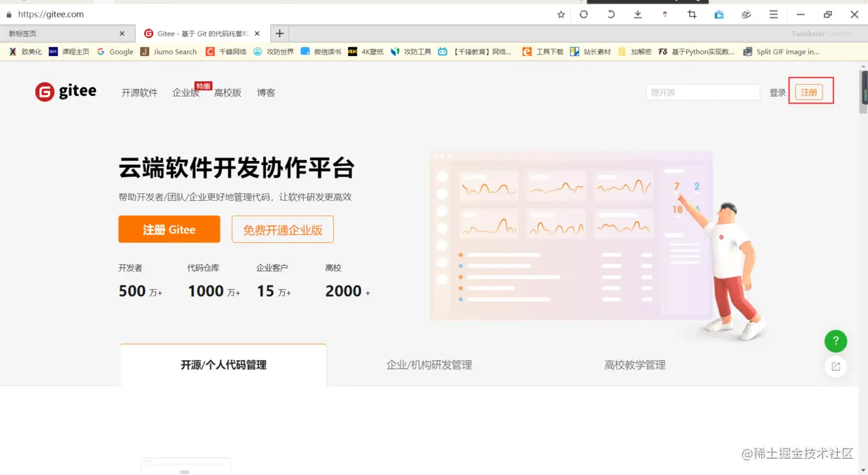
Task: Open the 站长素材 bookmark
Action: click(x=591, y=52)
